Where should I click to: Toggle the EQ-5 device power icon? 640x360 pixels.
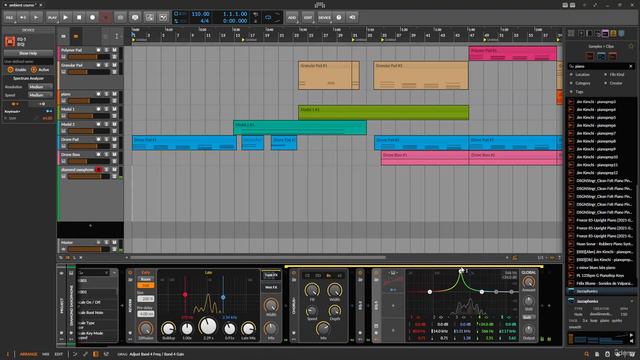click(376, 273)
